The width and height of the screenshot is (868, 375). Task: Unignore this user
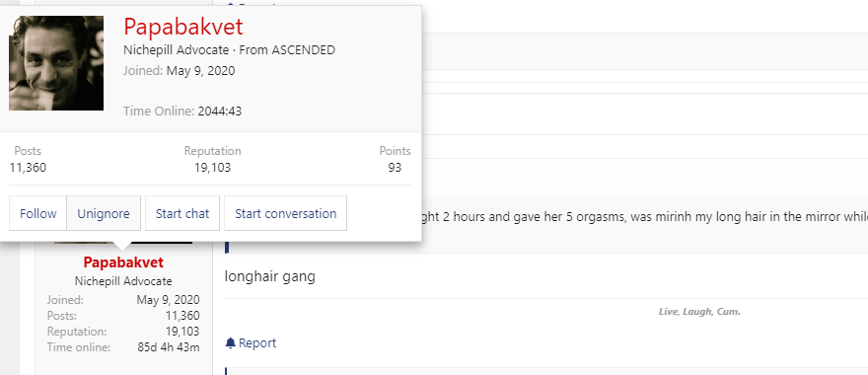[x=104, y=213]
